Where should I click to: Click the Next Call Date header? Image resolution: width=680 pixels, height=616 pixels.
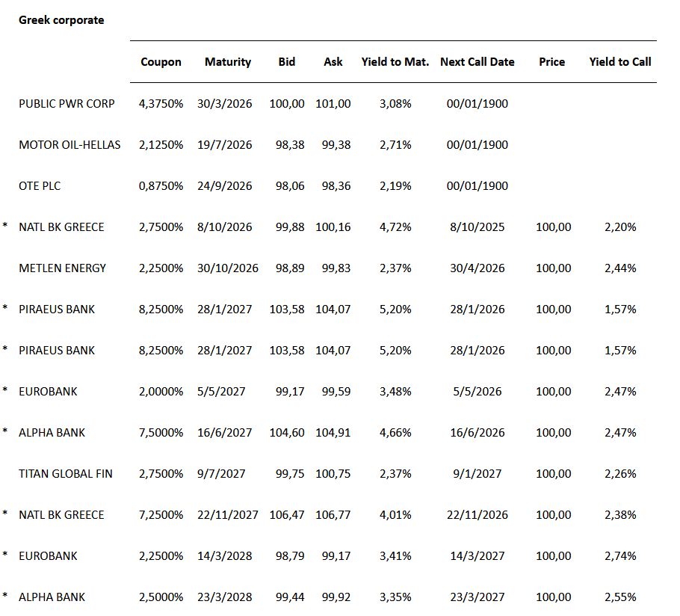click(477, 62)
